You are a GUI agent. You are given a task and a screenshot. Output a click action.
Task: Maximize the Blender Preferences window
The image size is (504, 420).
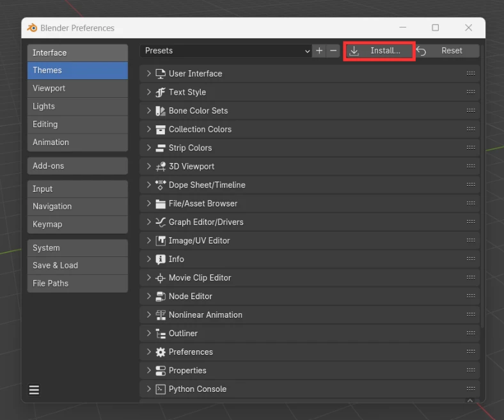click(435, 27)
